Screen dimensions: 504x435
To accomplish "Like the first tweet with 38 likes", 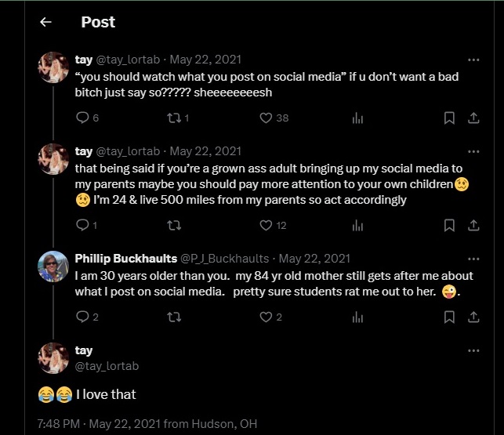I will pos(267,118).
